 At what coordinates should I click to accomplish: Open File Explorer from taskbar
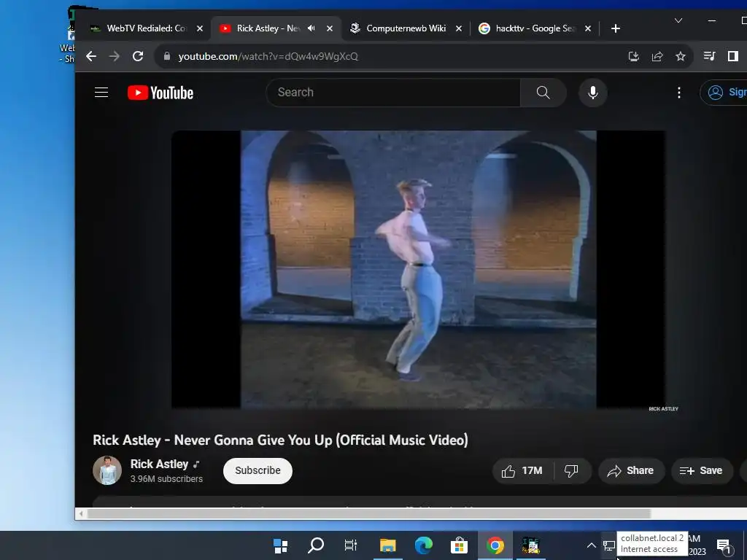[x=388, y=545]
